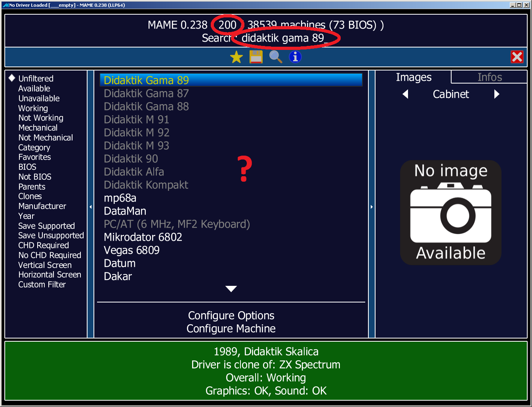Viewport: 532px width, 407px height.
Task: Enable the Not Working filter
Action: pyautogui.click(x=41, y=118)
